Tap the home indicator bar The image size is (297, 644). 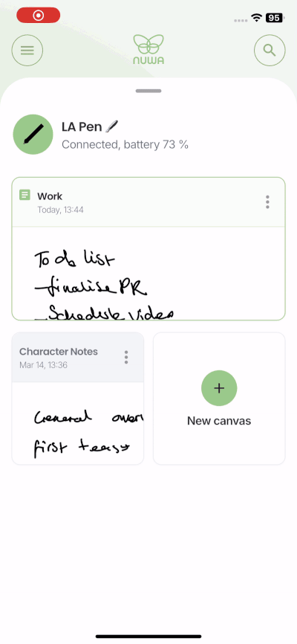point(148,637)
